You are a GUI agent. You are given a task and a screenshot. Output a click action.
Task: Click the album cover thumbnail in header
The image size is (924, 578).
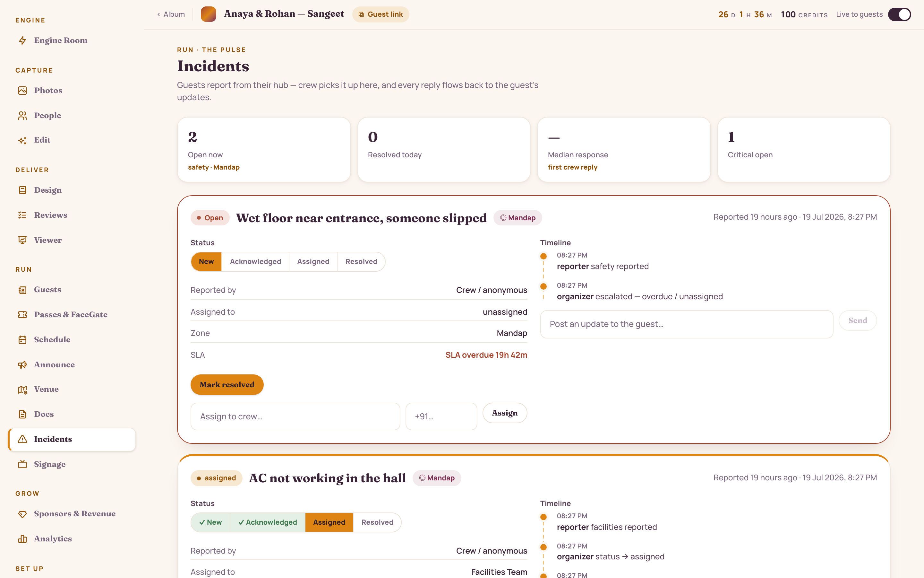click(x=209, y=14)
